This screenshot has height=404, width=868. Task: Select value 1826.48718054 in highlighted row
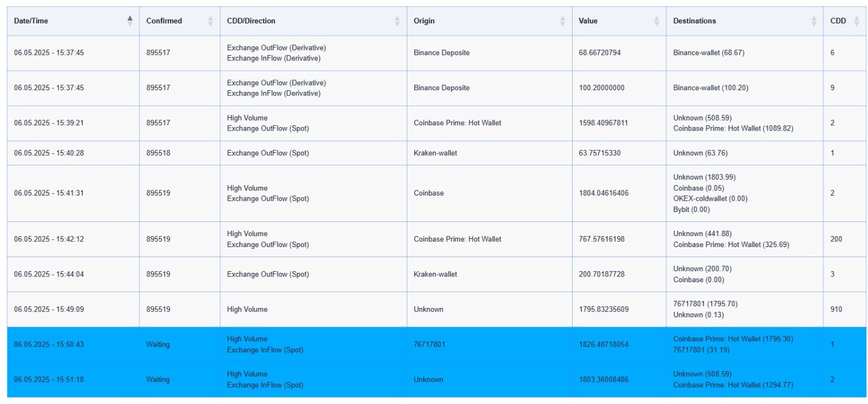click(x=604, y=344)
